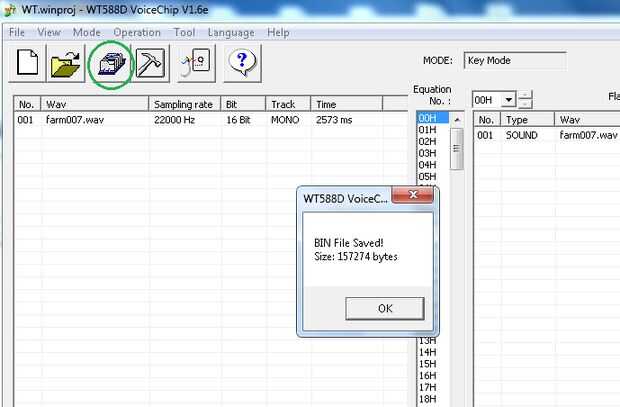Click the SOUND type cell
This screenshot has height=407, width=620.
tap(522, 135)
